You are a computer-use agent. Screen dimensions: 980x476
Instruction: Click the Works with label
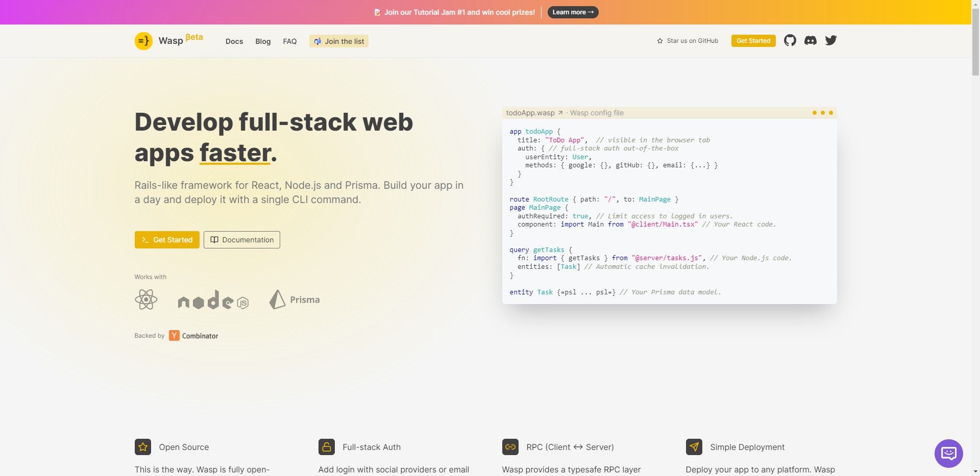click(x=151, y=277)
